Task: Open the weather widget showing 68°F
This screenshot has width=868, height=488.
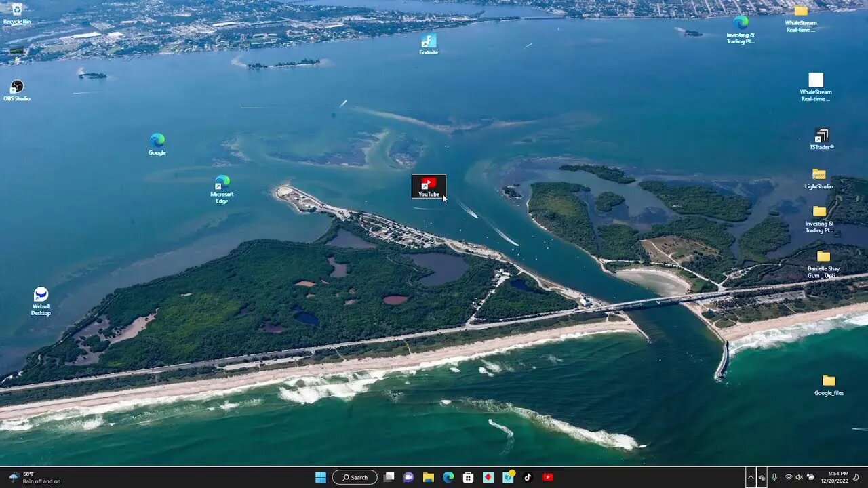Action: pyautogui.click(x=35, y=477)
